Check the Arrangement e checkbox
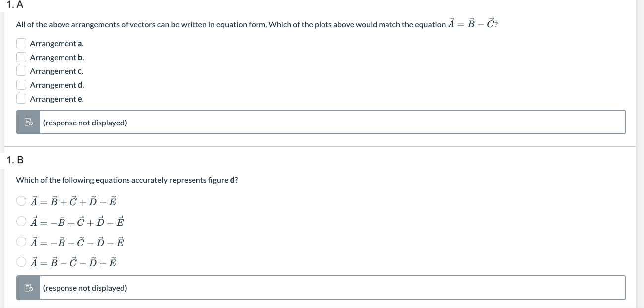644x308 pixels. (x=21, y=99)
